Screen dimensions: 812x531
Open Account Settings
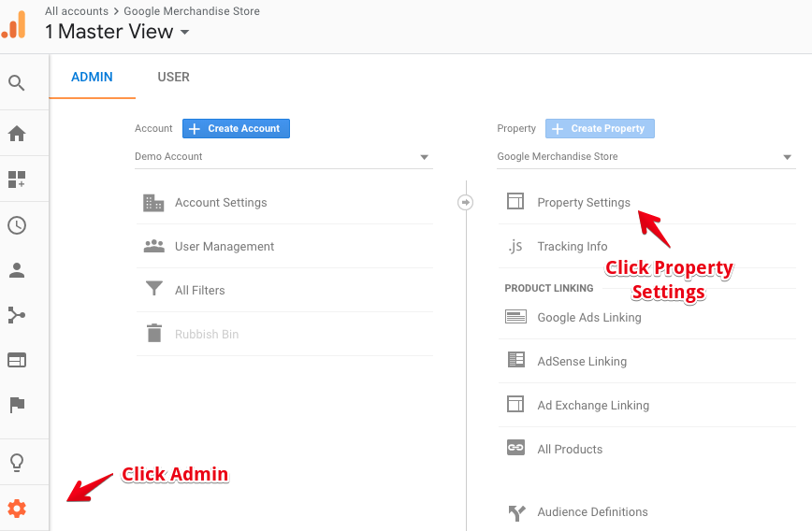(x=220, y=203)
